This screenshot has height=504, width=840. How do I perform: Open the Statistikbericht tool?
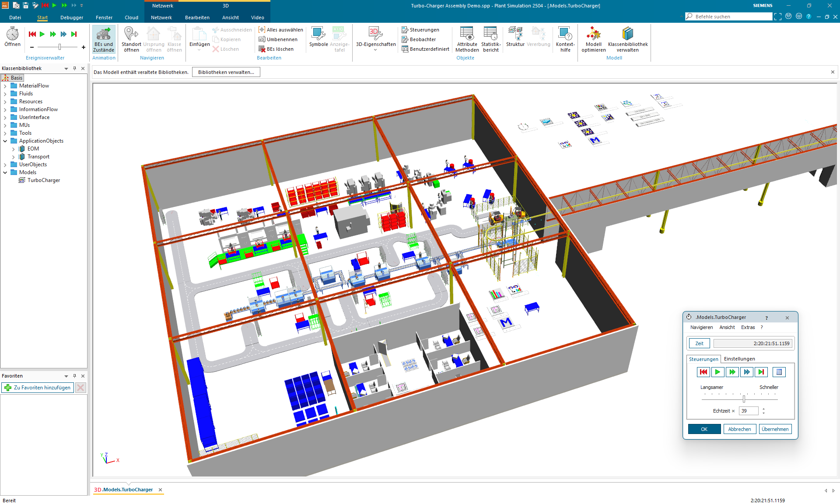tap(490, 38)
